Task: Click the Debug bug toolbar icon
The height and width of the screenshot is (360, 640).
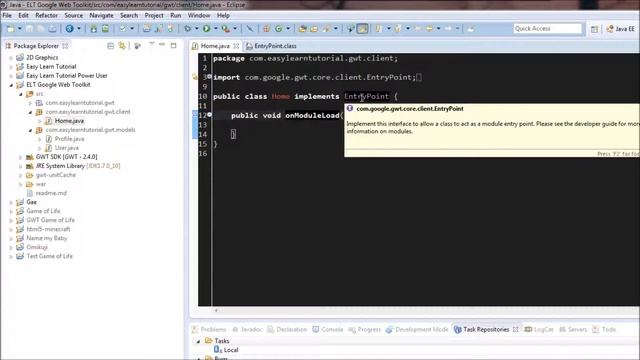Action: pyautogui.click(x=187, y=29)
